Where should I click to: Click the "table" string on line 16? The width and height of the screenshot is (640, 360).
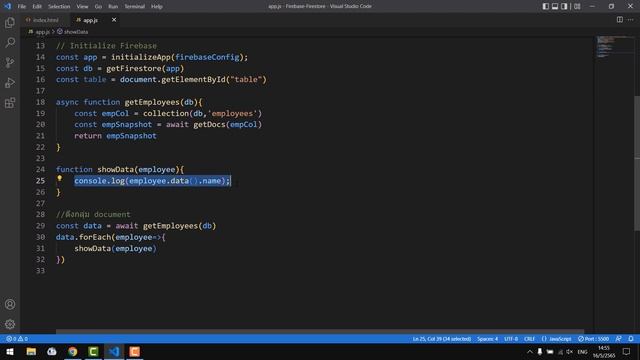246,80
